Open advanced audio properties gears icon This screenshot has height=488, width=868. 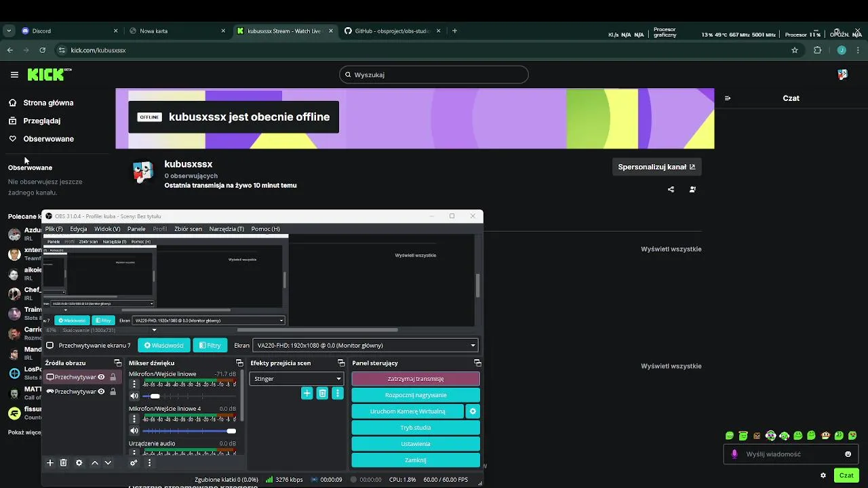[134, 463]
